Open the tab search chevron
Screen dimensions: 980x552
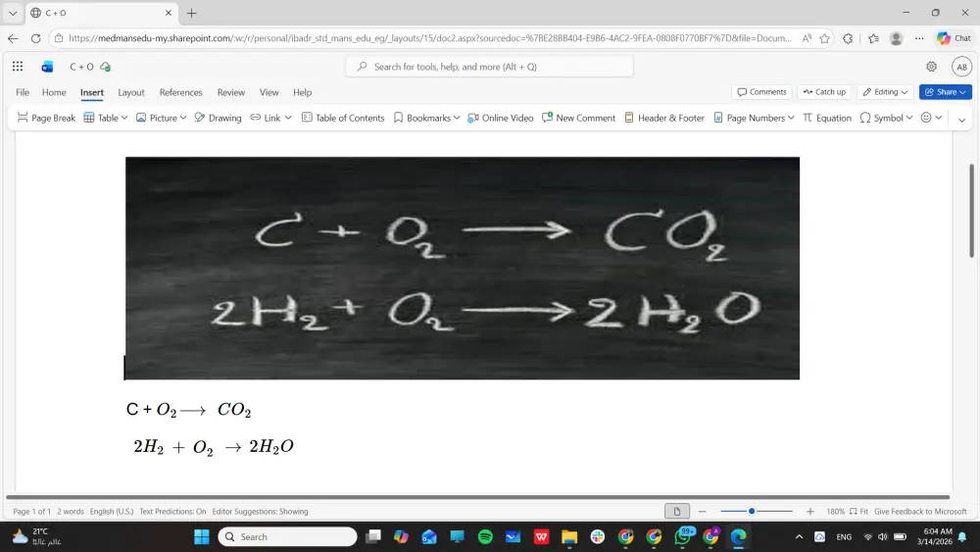point(13,13)
